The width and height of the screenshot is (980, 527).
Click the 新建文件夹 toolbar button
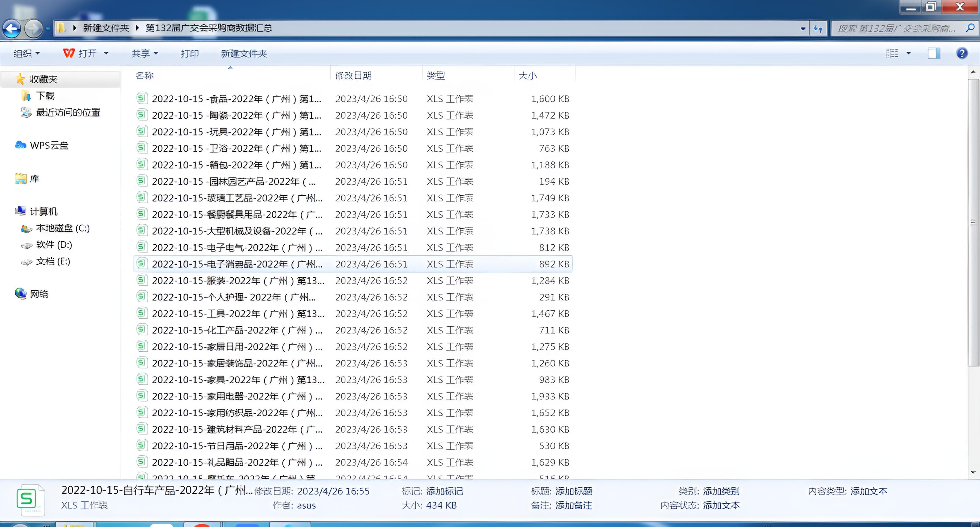point(244,53)
